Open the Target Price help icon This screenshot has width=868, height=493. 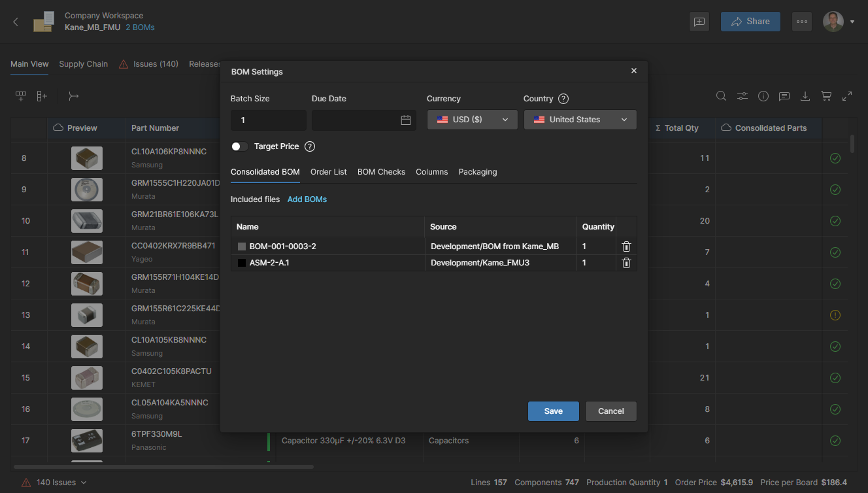[x=310, y=146]
